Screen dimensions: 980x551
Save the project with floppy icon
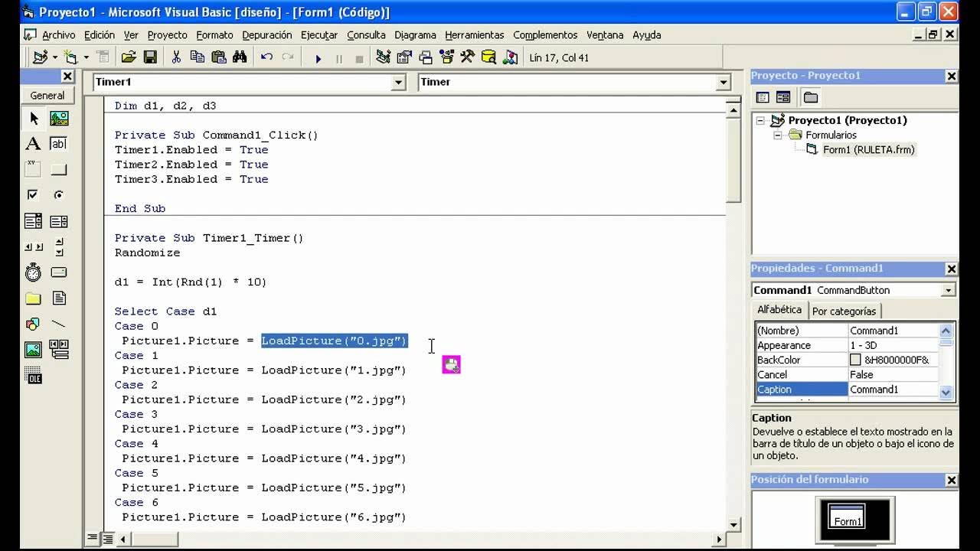click(150, 57)
